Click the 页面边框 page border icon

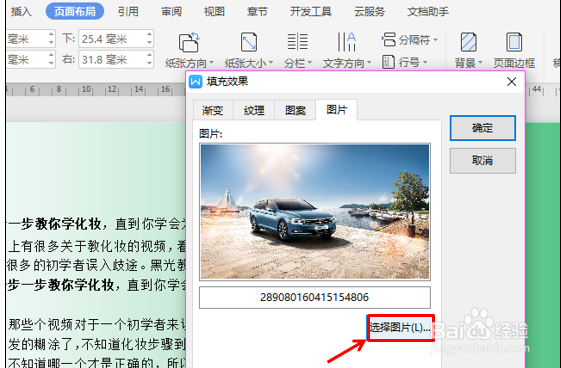click(514, 42)
